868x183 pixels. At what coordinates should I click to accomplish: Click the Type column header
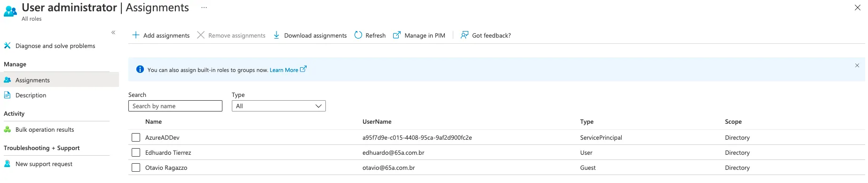(587, 122)
